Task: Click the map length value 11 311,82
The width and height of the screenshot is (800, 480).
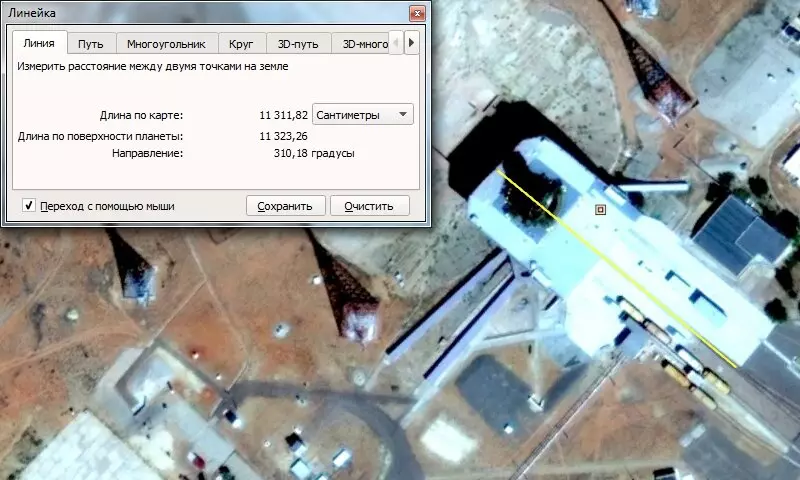Action: tap(283, 115)
